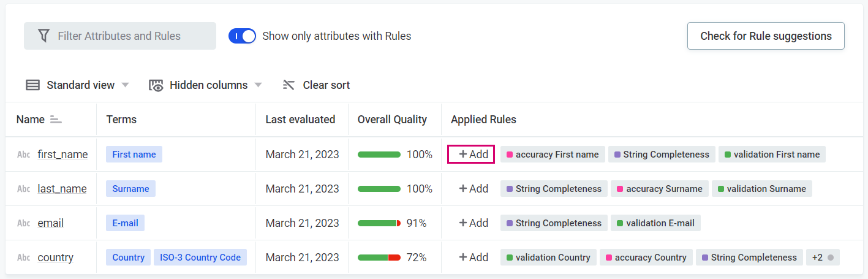Click the Hidden columns eye icon
The width and height of the screenshot is (868, 279).
click(x=156, y=85)
